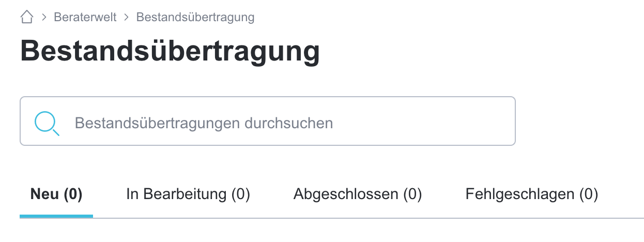This screenshot has height=242, width=644.
Task: Click the magnifying glass search icon
Action: pyautogui.click(x=46, y=124)
